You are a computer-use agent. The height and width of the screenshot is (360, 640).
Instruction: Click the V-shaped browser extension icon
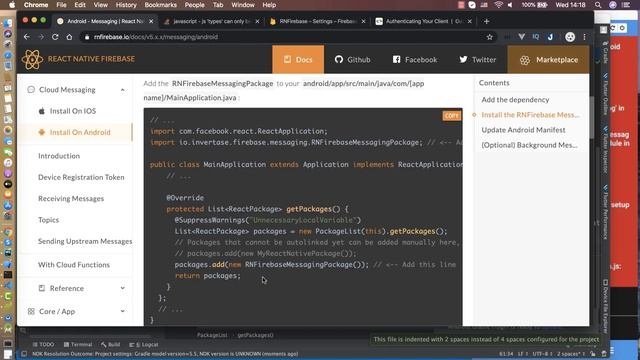pyautogui.click(x=521, y=37)
